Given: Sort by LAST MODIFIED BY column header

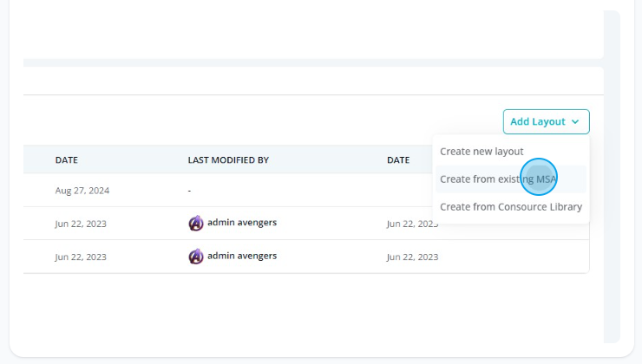Looking at the screenshot, I should pyautogui.click(x=228, y=160).
